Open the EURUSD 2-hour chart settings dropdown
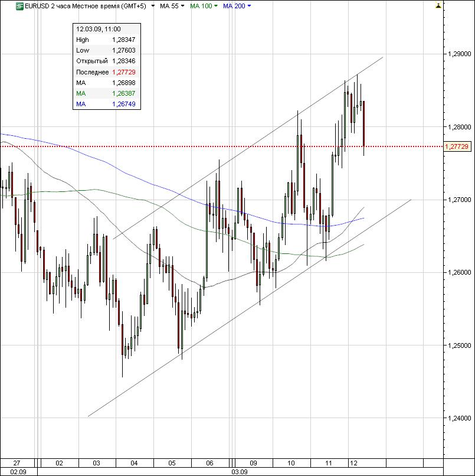The width and height of the screenshot is (475, 476). pos(153,6)
